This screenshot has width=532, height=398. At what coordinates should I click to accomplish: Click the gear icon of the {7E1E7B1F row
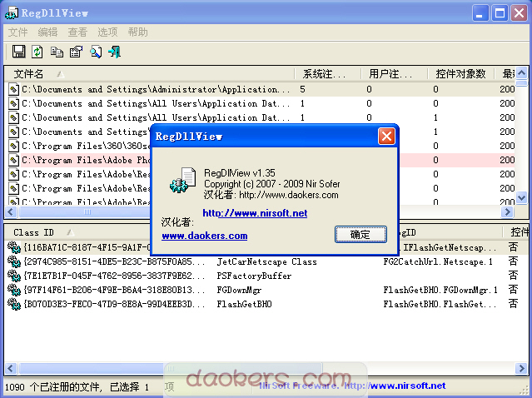[x=14, y=276]
